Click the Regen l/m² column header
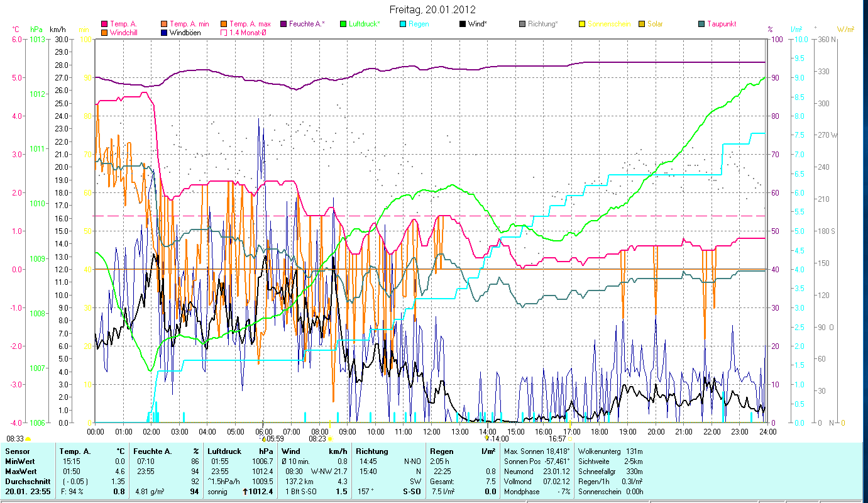The width and height of the screenshot is (868, 503). [463, 451]
